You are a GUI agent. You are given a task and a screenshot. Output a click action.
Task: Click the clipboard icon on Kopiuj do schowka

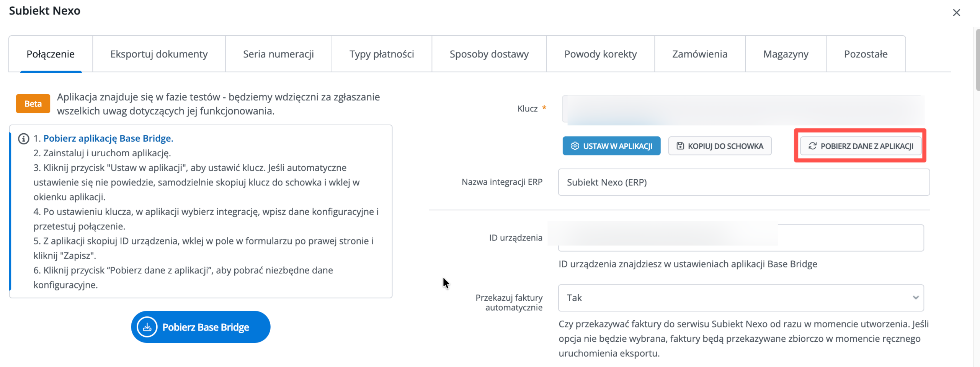pyautogui.click(x=680, y=146)
